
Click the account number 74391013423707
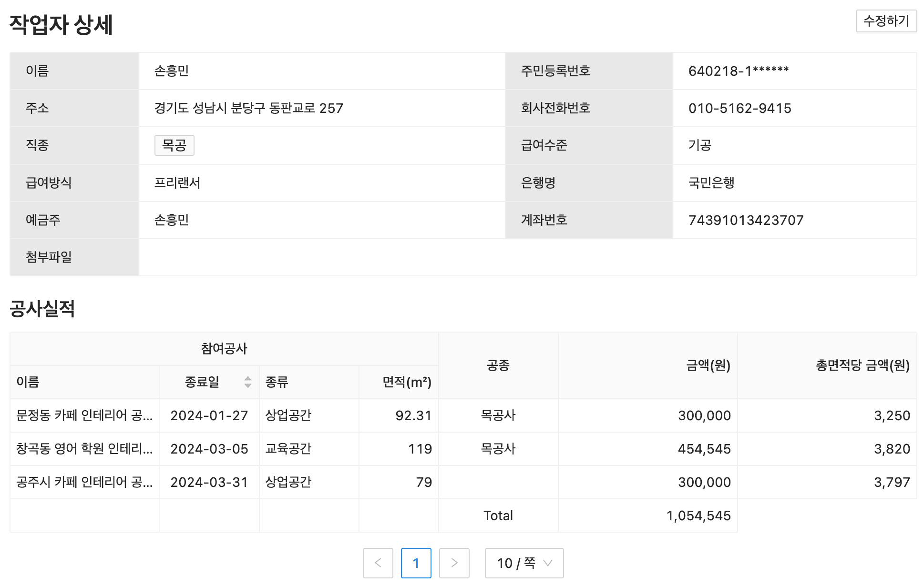coord(746,220)
